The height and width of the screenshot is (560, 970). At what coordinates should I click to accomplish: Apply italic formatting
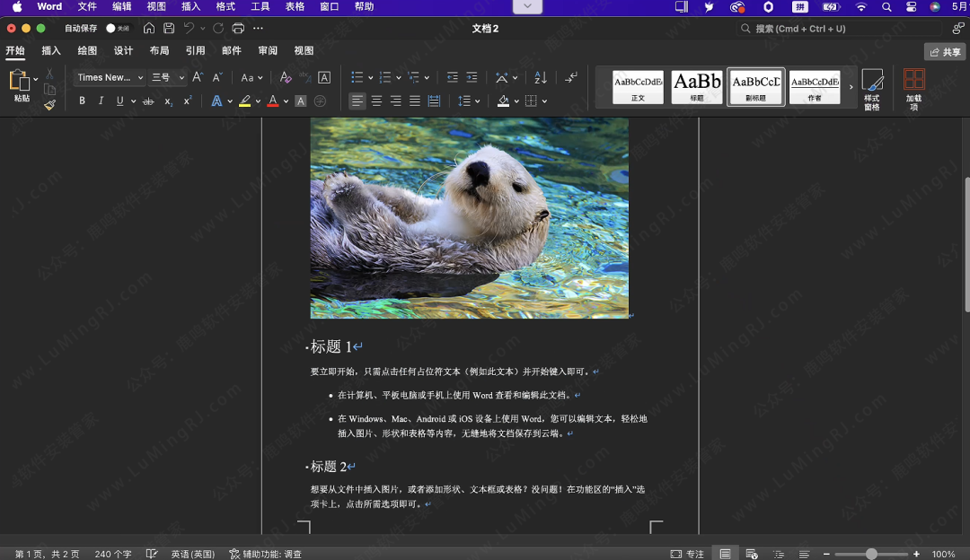(101, 100)
